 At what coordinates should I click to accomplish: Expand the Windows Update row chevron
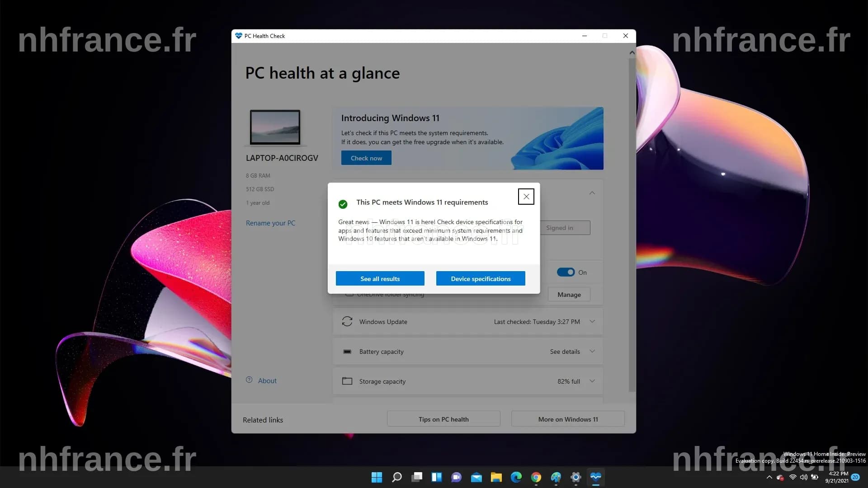592,321
